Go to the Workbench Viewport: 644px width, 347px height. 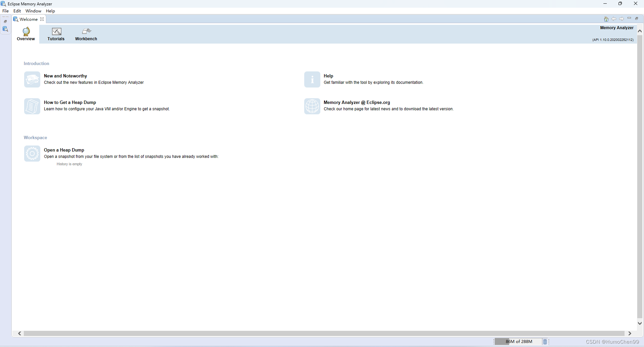(x=86, y=35)
